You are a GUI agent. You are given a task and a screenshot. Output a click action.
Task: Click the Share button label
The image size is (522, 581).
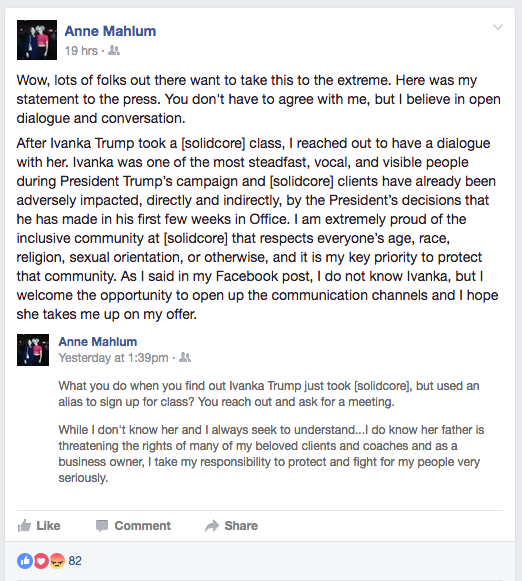pyautogui.click(x=241, y=525)
